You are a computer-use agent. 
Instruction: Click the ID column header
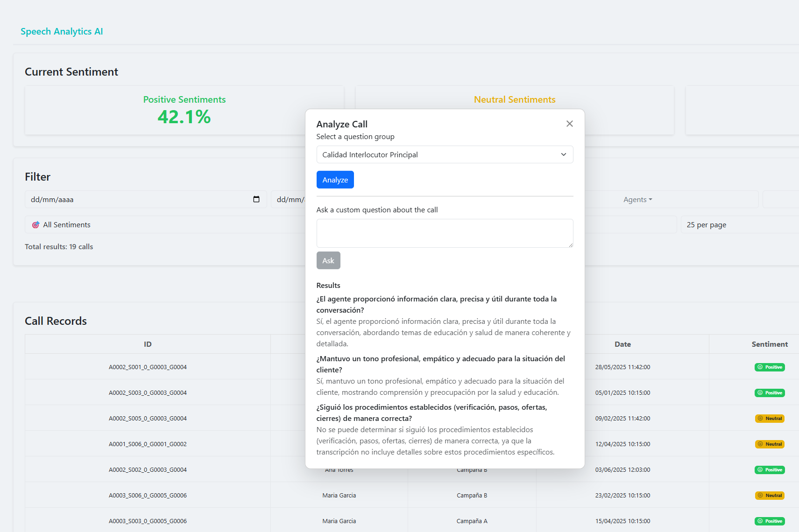pos(148,344)
